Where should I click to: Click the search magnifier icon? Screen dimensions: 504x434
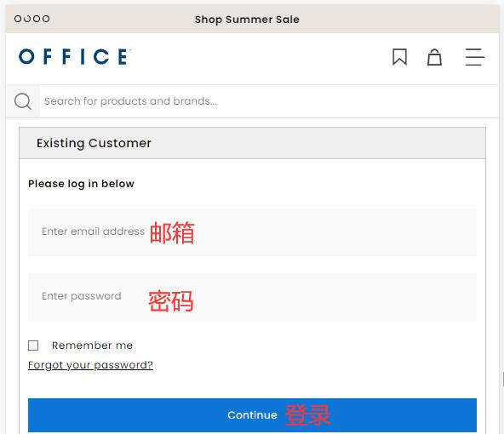[x=23, y=101]
